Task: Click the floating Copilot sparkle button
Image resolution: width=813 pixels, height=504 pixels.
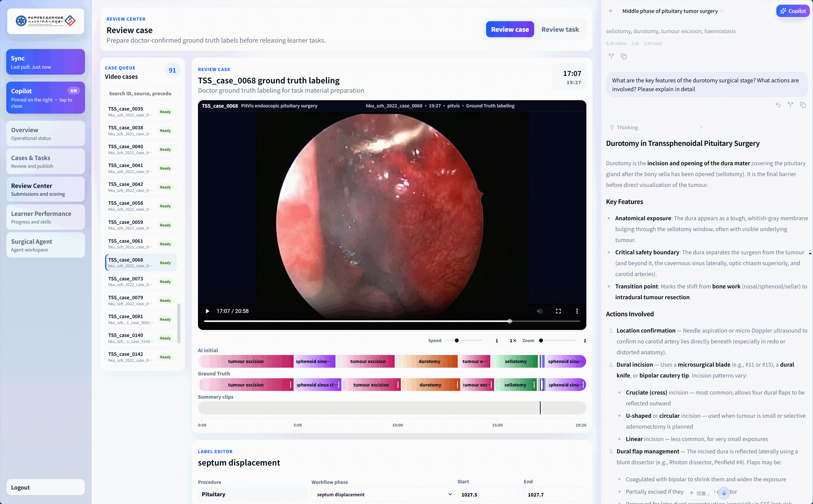Action: tap(793, 11)
